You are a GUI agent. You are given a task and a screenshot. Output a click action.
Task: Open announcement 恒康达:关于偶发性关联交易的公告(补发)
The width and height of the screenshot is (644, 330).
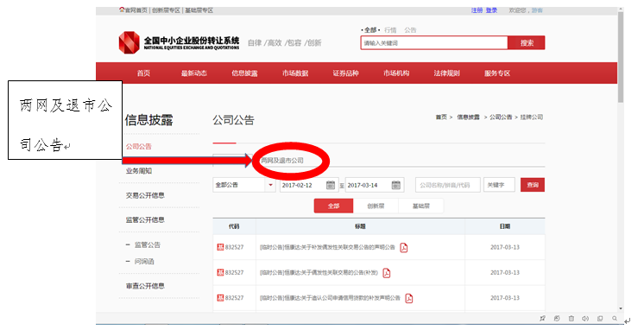click(x=319, y=273)
